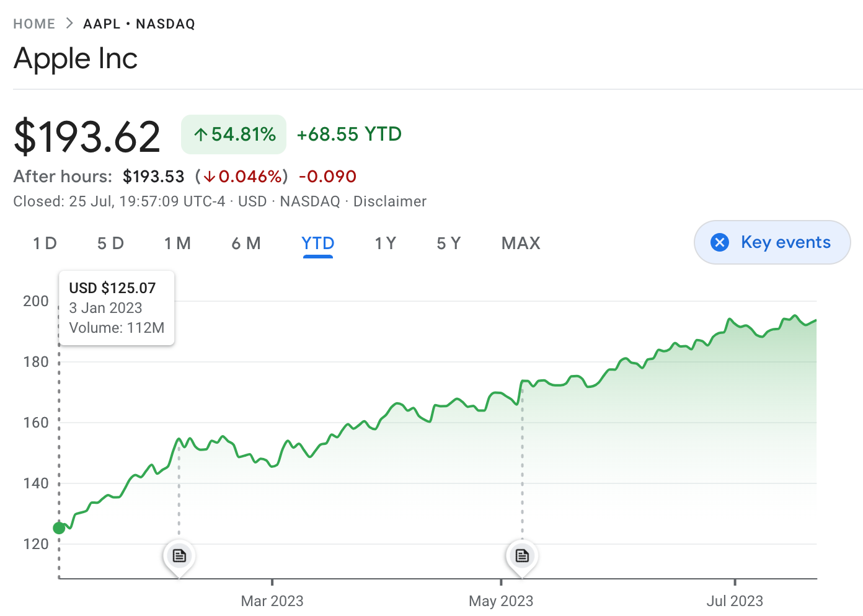Show the 1 M price chart
Image resolution: width=863 pixels, height=616 pixels.
click(177, 244)
